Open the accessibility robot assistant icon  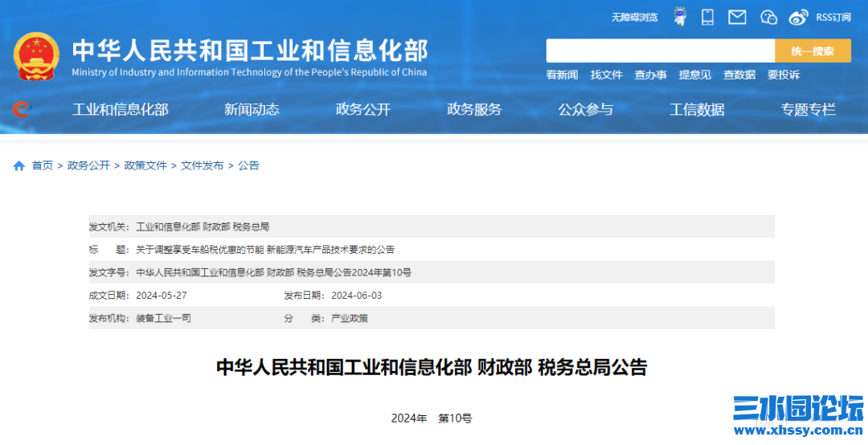coord(680,17)
